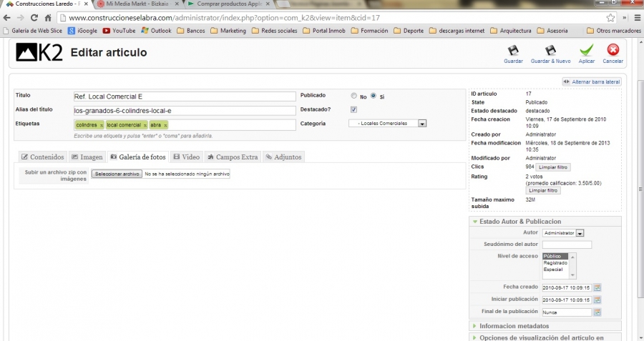The height and width of the screenshot is (341, 644).
Task: Close the Construcciones Laredo browser tab
Action: (x=86, y=4)
